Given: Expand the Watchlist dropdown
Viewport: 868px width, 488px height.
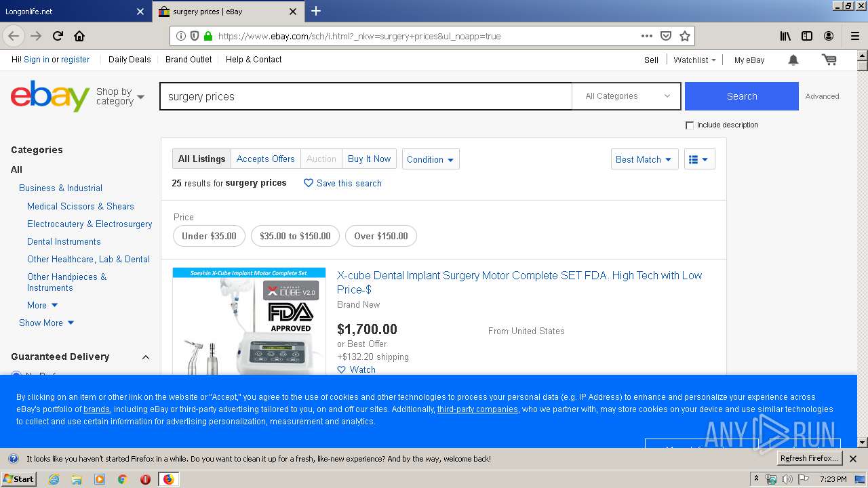Looking at the screenshot, I should [694, 60].
